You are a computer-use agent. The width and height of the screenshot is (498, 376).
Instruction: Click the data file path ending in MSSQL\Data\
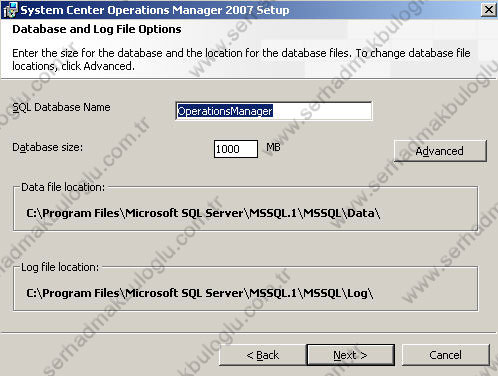[x=203, y=213]
